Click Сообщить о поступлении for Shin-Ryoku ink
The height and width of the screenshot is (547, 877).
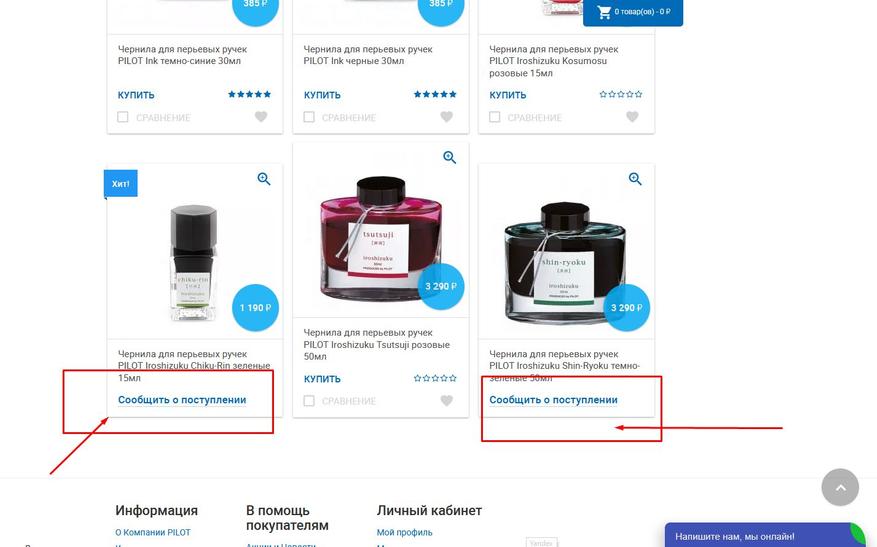point(553,400)
